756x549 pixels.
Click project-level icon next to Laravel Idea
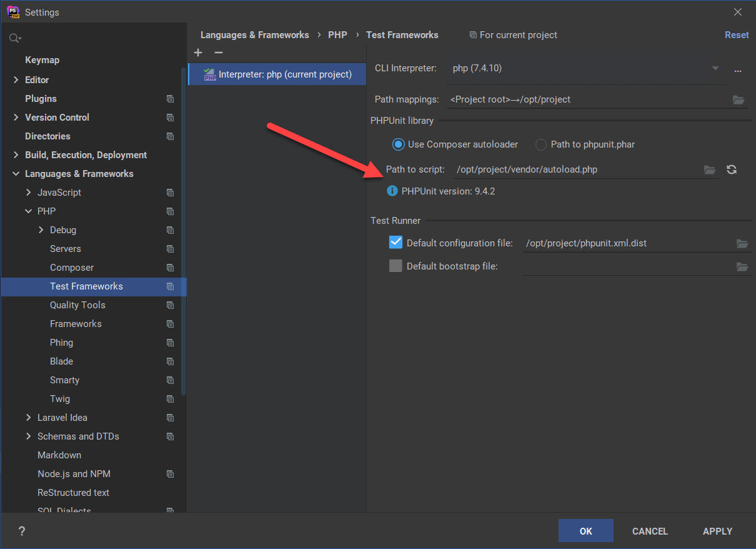[170, 418]
